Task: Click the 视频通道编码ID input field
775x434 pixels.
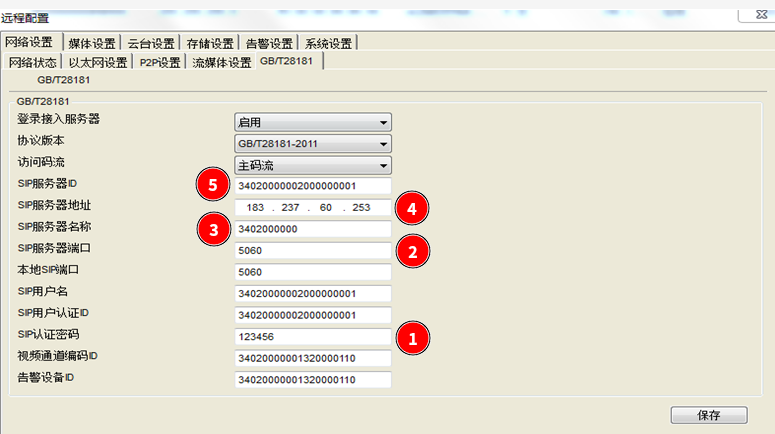Action: [312, 358]
